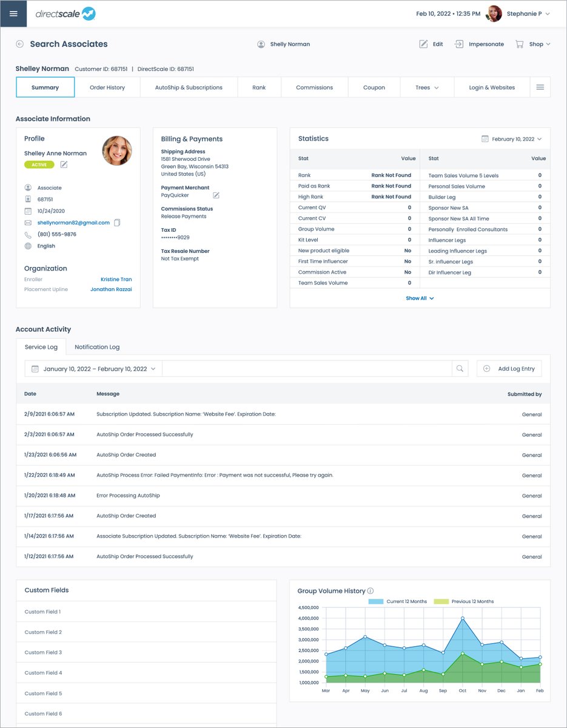Edit the PayQuicker payment merchant
This screenshot has width=567, height=728.
click(216, 195)
